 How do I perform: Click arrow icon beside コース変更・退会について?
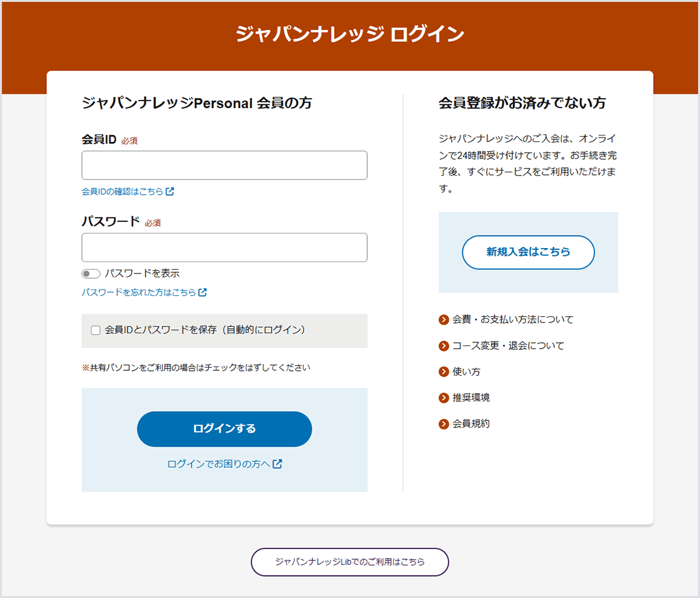444,346
